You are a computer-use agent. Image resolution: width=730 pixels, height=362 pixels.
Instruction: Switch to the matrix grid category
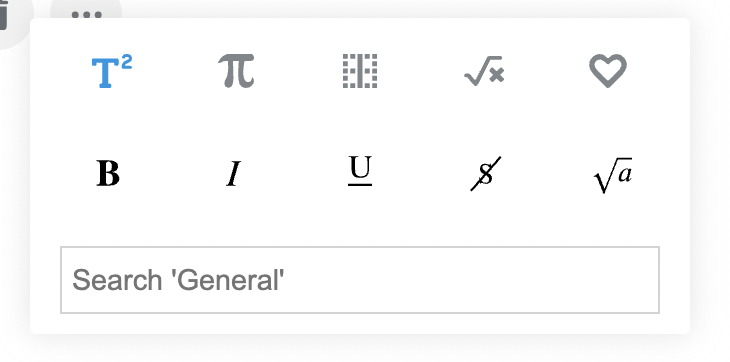(x=360, y=71)
